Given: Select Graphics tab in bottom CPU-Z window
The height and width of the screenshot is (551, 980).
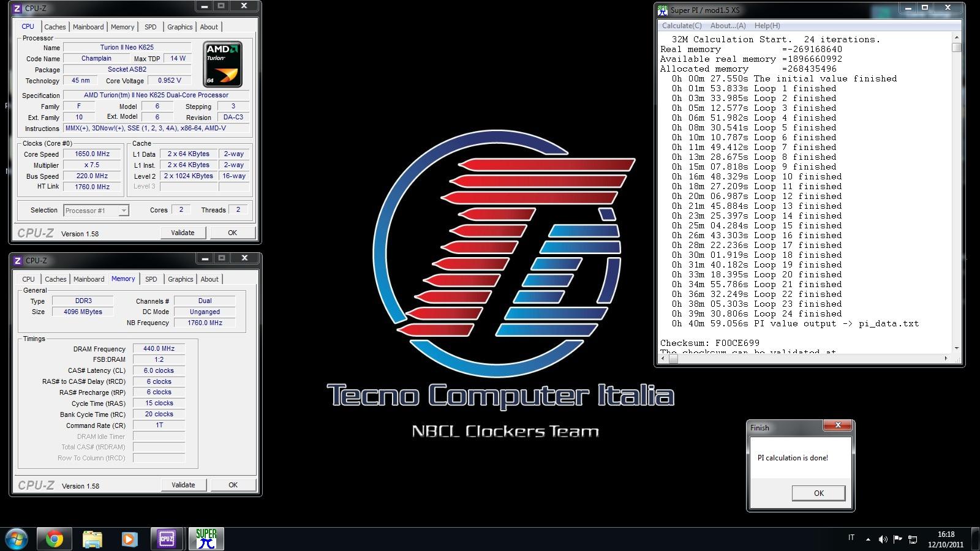Looking at the screenshot, I should coord(181,279).
